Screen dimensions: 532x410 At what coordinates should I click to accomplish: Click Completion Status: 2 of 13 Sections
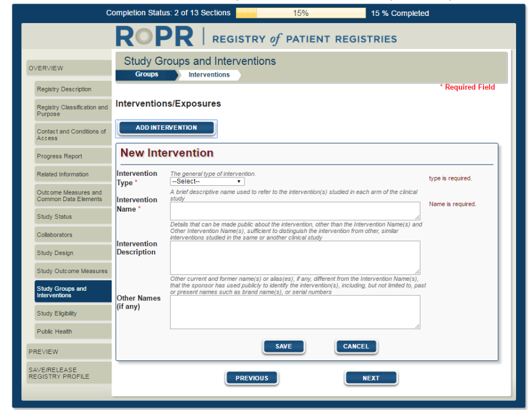(168, 13)
